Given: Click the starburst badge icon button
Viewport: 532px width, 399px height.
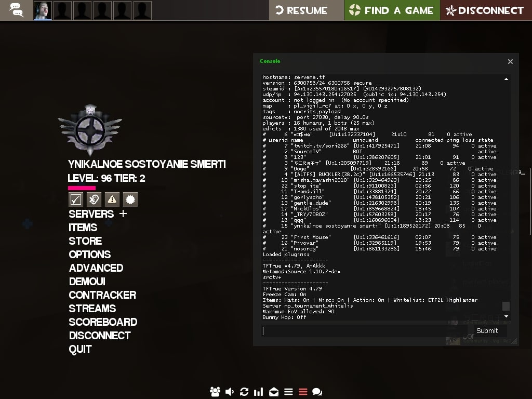Looking at the screenshot, I should pyautogui.click(x=130, y=199).
